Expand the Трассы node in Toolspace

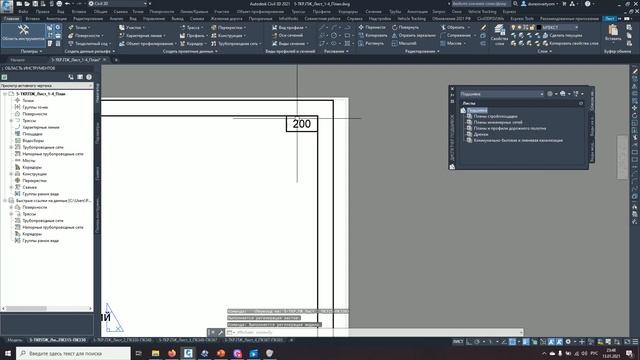[x=11, y=120]
